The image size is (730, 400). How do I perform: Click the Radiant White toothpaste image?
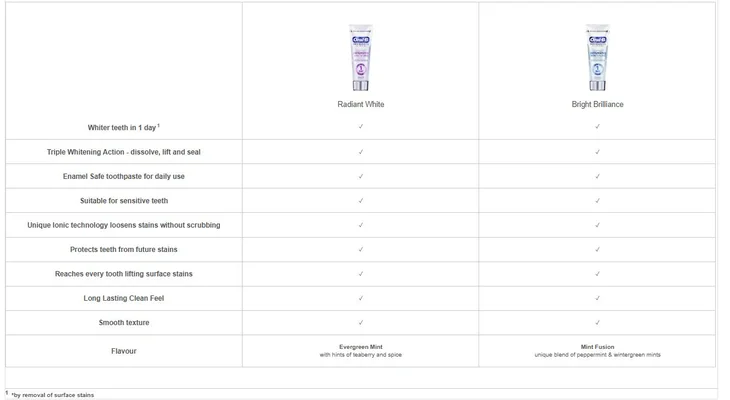[360, 56]
